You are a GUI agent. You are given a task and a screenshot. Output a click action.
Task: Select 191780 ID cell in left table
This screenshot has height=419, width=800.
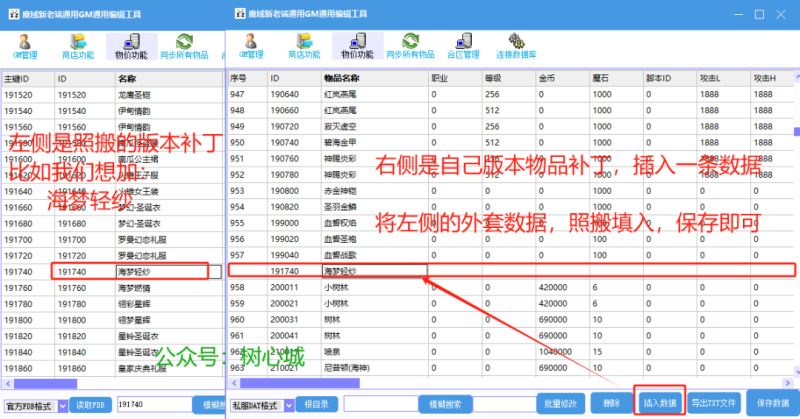coord(85,304)
